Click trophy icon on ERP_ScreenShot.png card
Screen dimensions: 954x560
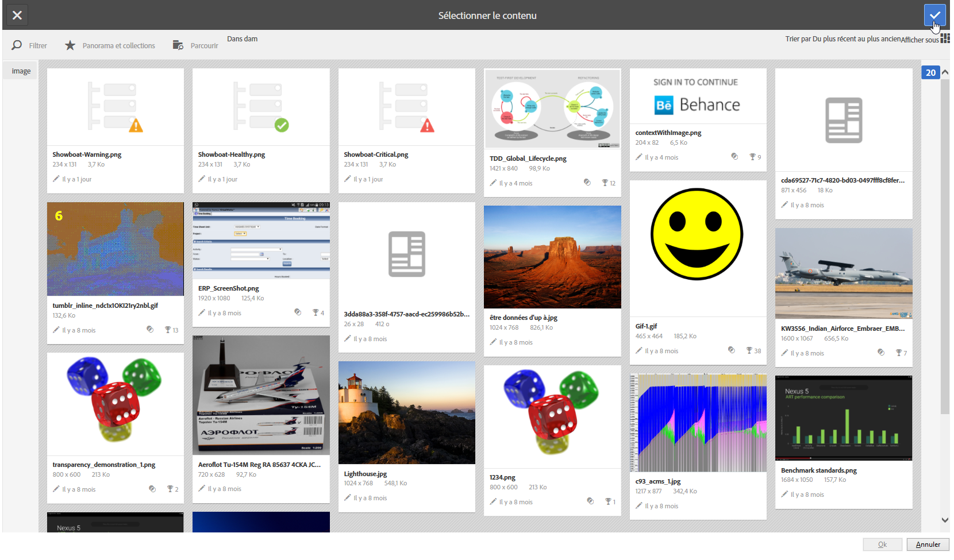[316, 312]
